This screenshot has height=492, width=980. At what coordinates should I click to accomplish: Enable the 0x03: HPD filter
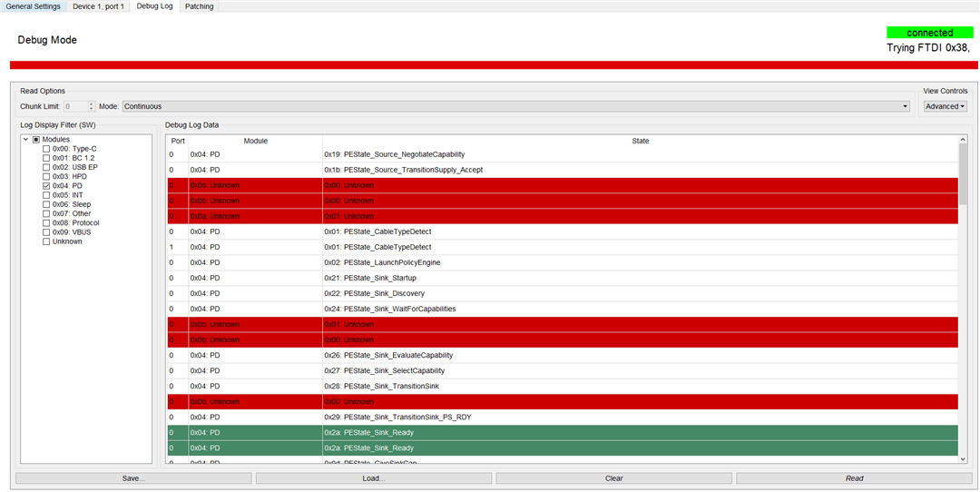tap(46, 177)
